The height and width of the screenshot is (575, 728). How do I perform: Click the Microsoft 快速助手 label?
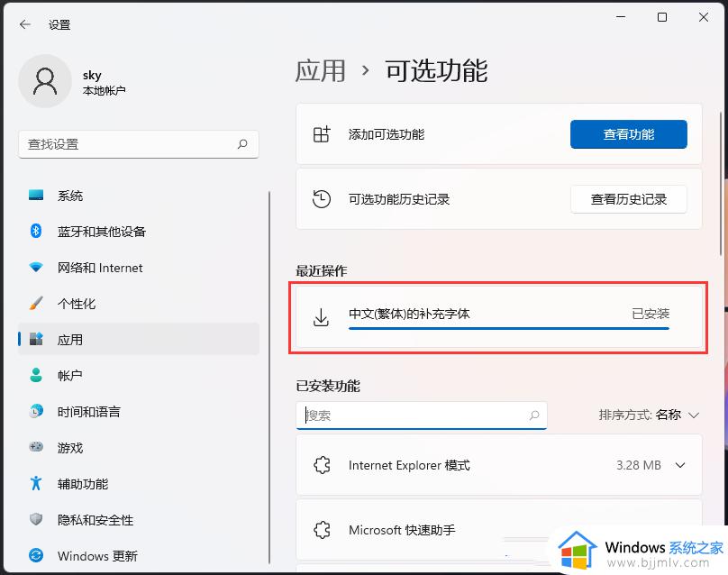click(x=402, y=530)
